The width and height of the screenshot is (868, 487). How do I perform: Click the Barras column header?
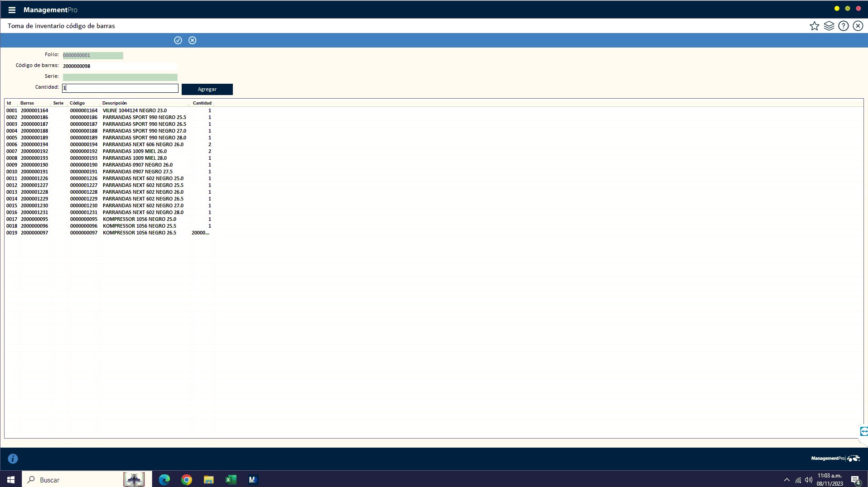[27, 103]
